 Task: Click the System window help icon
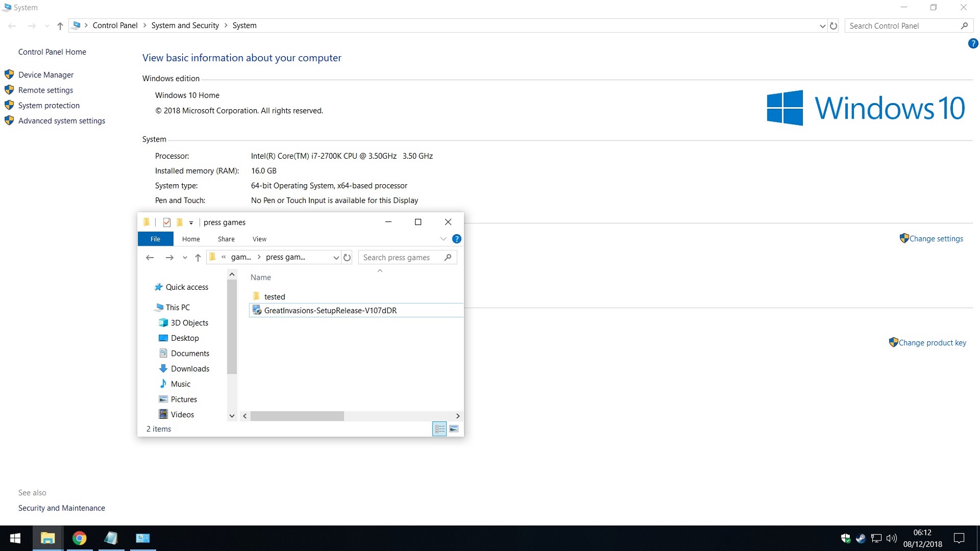coord(973,44)
